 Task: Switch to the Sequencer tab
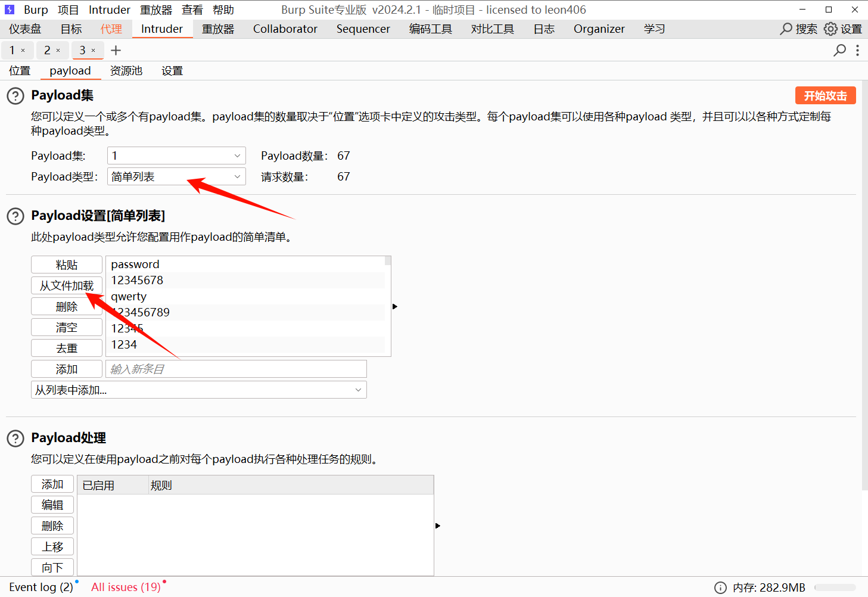(363, 29)
